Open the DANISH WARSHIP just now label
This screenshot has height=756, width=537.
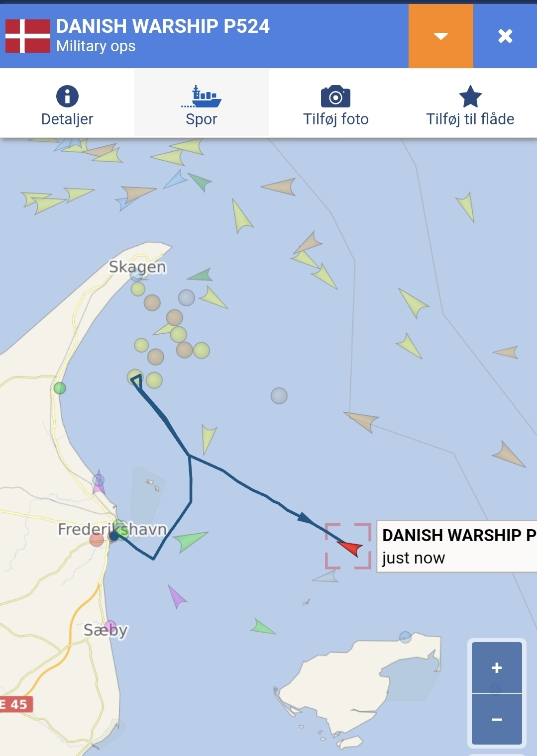tap(457, 546)
